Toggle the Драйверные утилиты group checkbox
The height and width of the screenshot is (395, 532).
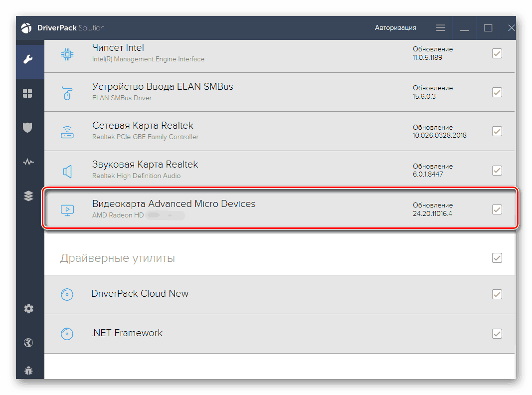(x=497, y=258)
